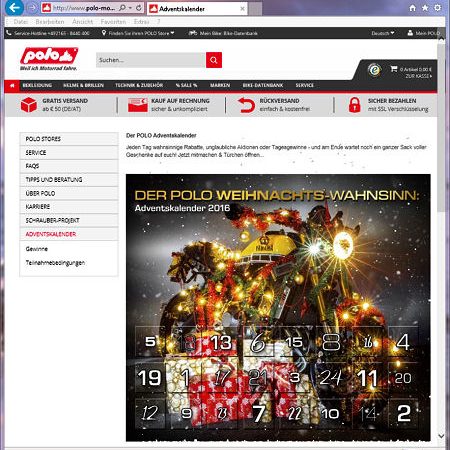This screenshot has height=450, width=450.
Task: Open the Extras menu
Action: coord(141,22)
